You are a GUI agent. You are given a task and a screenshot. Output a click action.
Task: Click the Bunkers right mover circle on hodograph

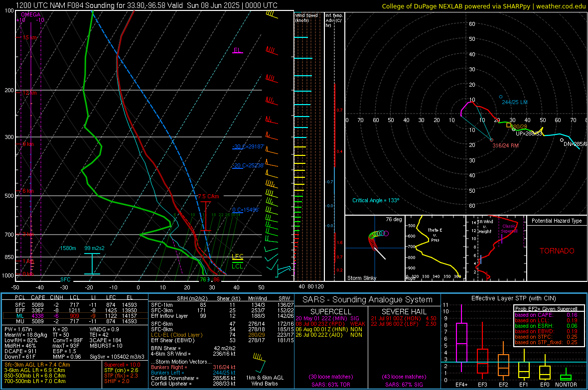tap(492, 140)
